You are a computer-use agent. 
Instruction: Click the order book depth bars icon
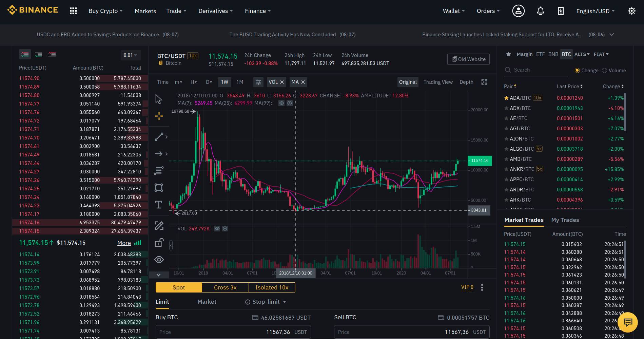[x=138, y=243]
